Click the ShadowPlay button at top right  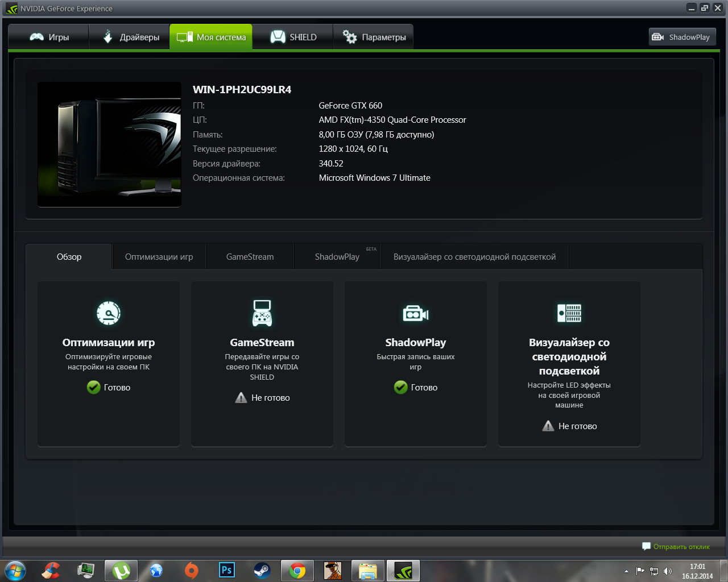pyautogui.click(x=682, y=37)
